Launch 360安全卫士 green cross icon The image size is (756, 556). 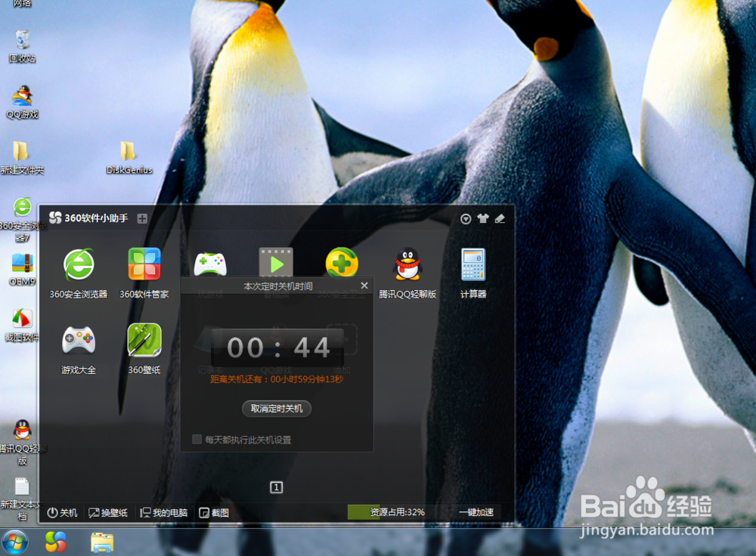(x=342, y=263)
